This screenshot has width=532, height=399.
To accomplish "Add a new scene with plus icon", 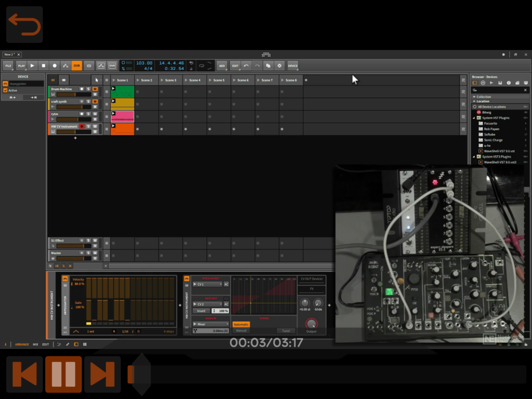I will pyautogui.click(x=306, y=80).
